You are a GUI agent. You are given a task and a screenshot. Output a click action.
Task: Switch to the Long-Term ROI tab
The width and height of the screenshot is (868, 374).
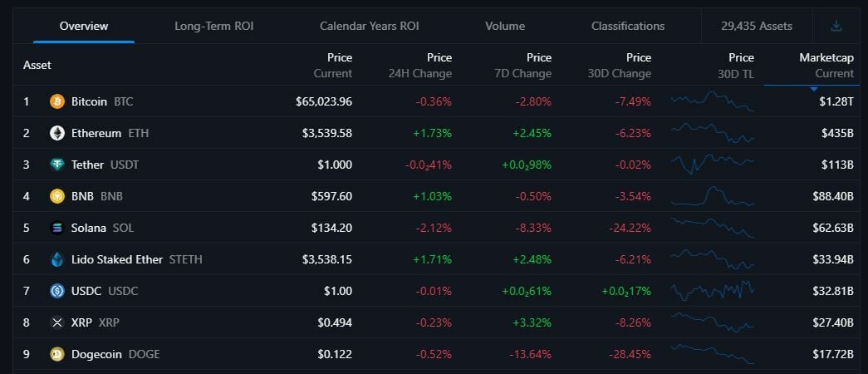click(x=213, y=26)
